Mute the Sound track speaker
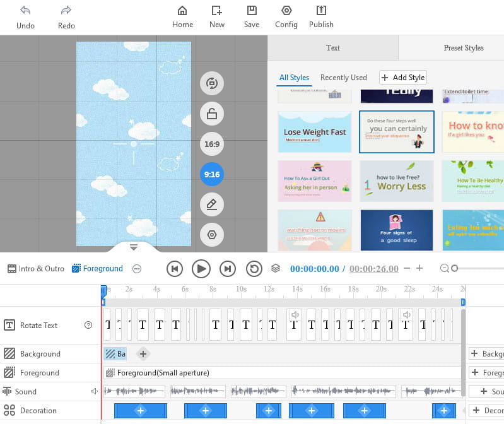 (94, 391)
